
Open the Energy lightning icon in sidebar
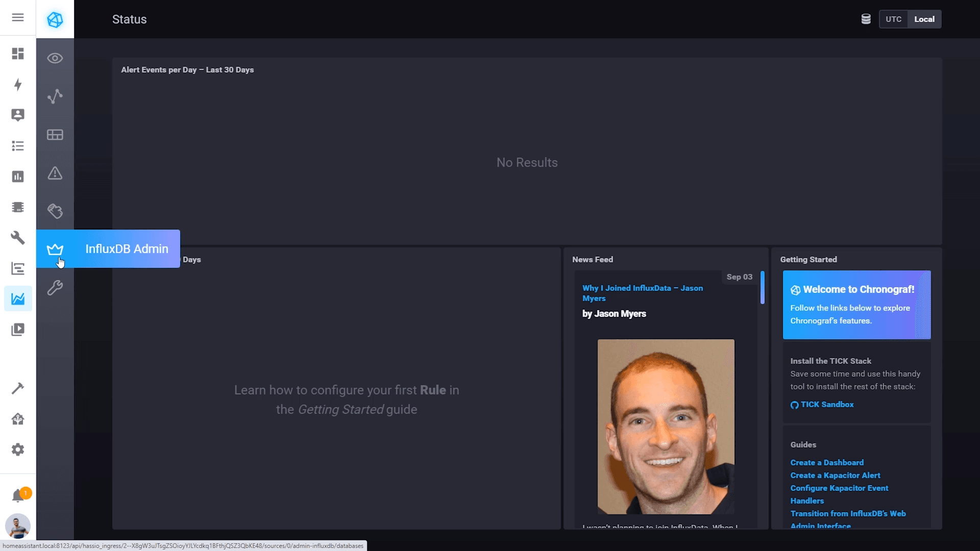click(x=18, y=85)
